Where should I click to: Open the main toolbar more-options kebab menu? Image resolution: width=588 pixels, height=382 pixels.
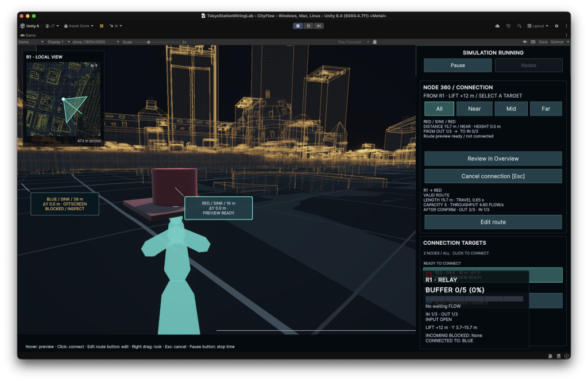tap(566, 26)
